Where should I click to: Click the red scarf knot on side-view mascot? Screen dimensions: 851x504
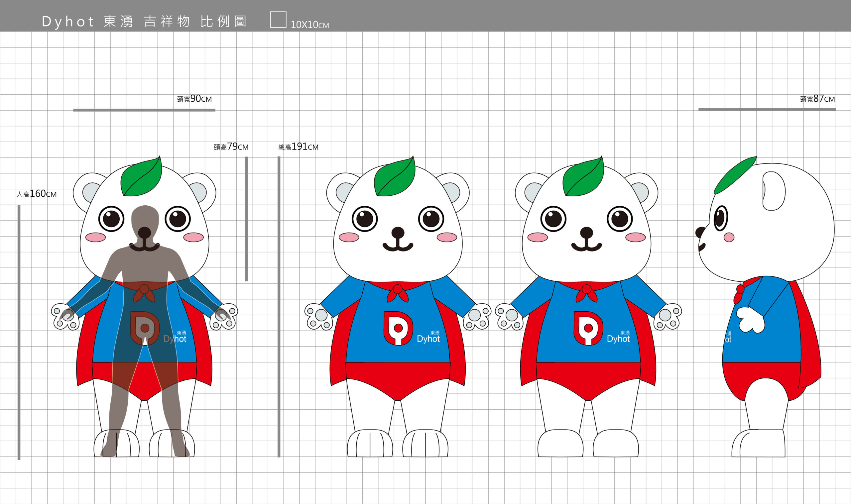coord(740,289)
